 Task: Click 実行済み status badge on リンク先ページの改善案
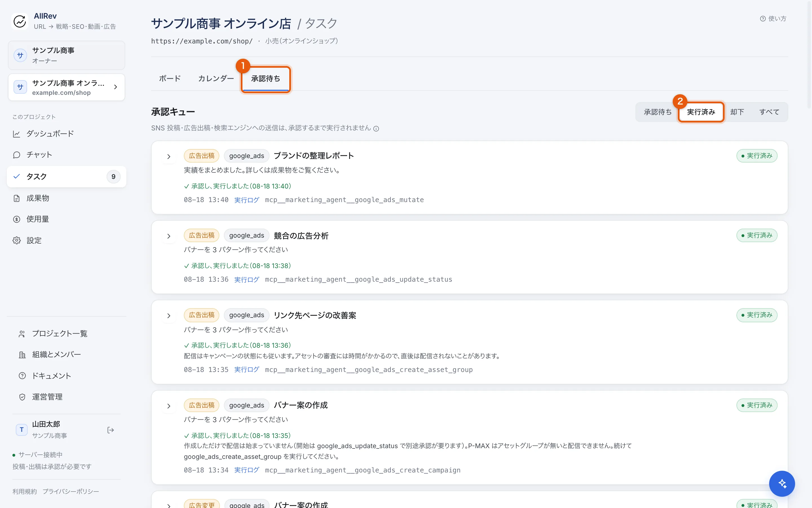[x=757, y=315]
